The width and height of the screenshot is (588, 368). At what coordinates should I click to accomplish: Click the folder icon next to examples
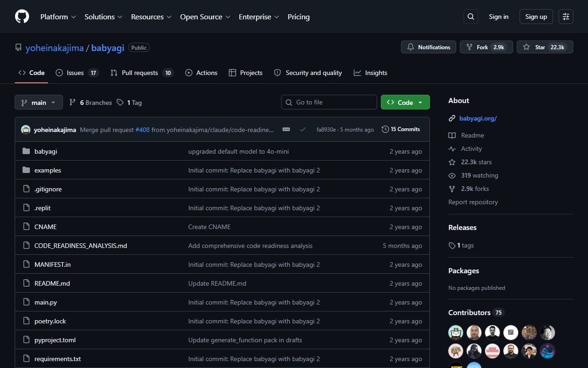coord(26,170)
